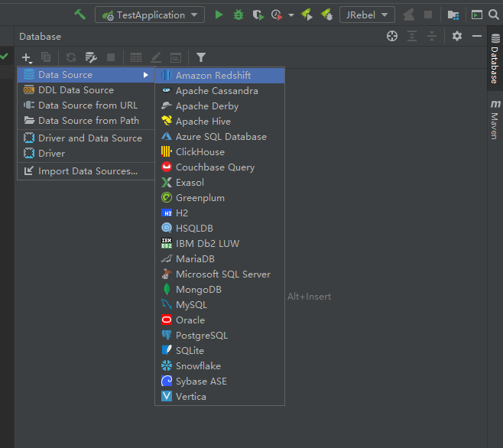Open the JRebel dropdown
Image resolution: width=503 pixels, height=448 pixels.
[x=367, y=15]
